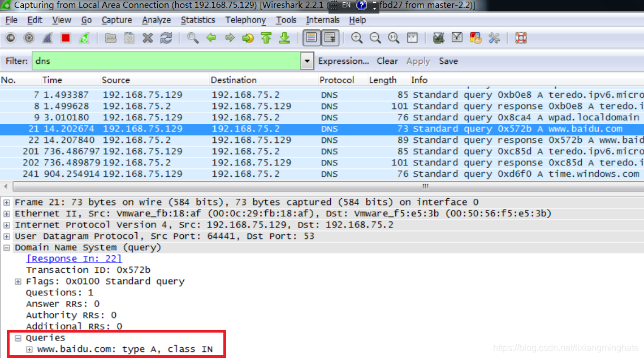This screenshot has height=358, width=644.
Task: Find a packet with magnifier icon
Action: pos(193,38)
